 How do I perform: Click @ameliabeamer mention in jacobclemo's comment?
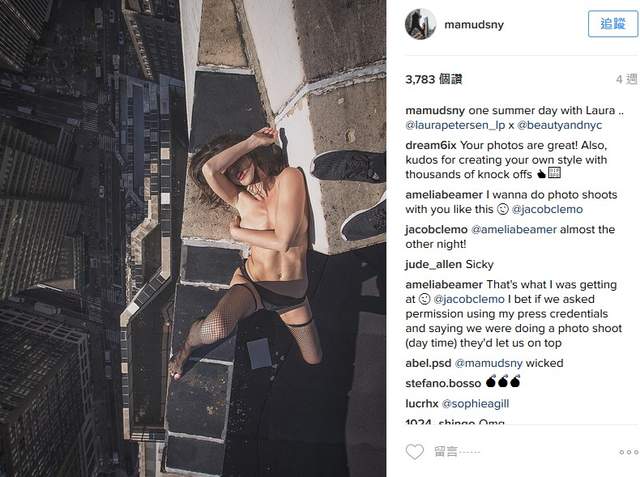pos(514,230)
